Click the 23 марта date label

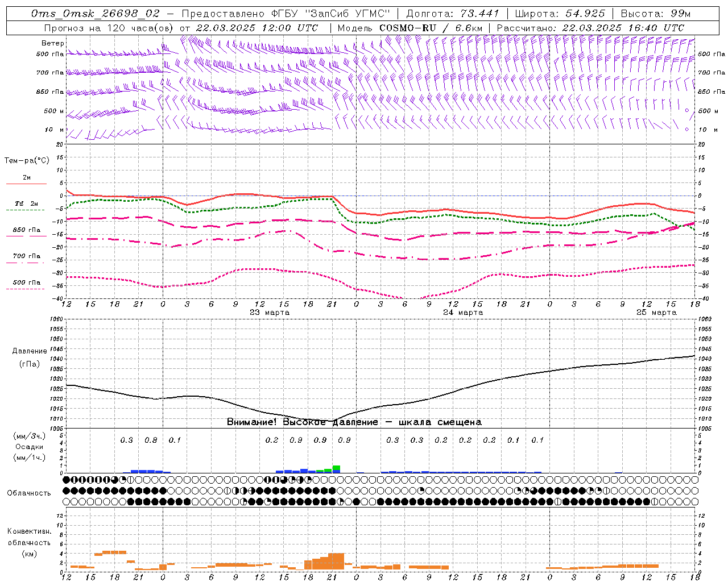pyautogui.click(x=270, y=312)
